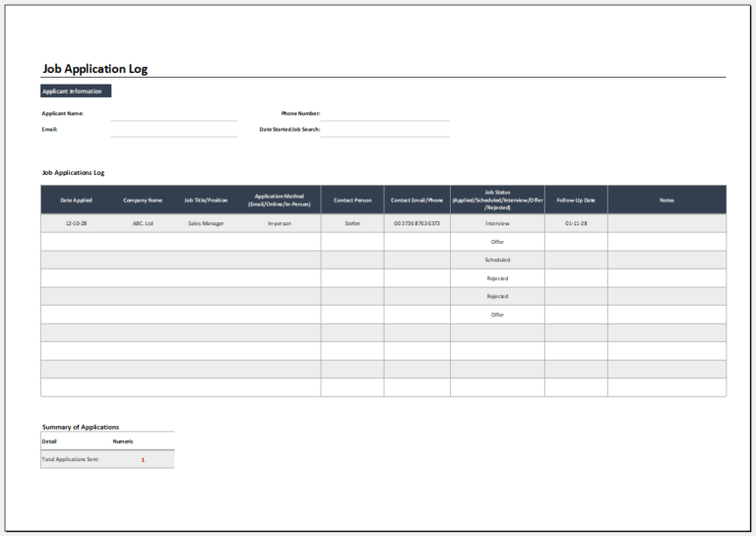Click the Job Status column header
This screenshot has width=756, height=536.
[497, 200]
